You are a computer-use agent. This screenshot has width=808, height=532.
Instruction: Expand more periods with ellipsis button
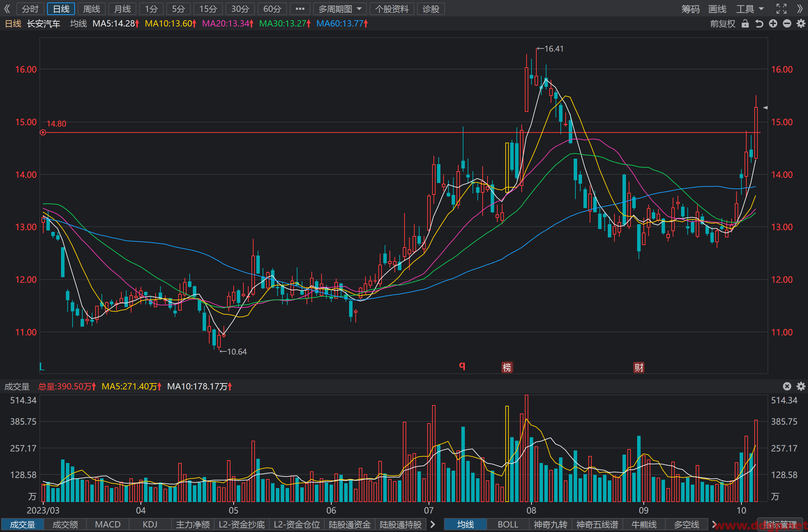(x=300, y=9)
